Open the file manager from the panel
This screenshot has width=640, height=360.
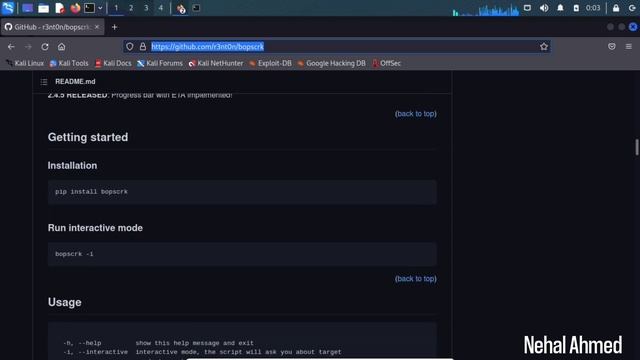43,8
